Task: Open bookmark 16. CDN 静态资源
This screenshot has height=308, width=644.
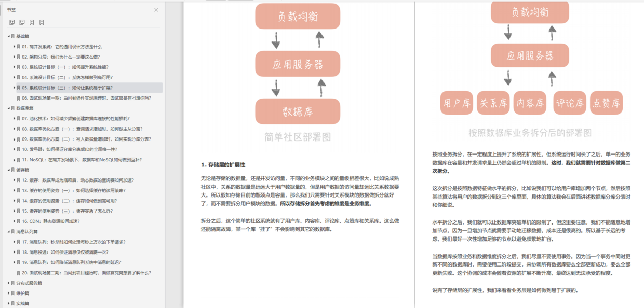Action: click(x=50, y=221)
